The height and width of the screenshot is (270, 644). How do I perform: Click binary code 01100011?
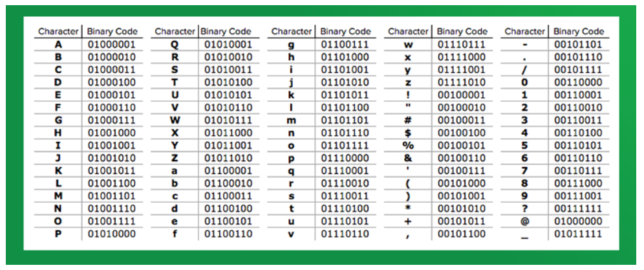[228, 196]
